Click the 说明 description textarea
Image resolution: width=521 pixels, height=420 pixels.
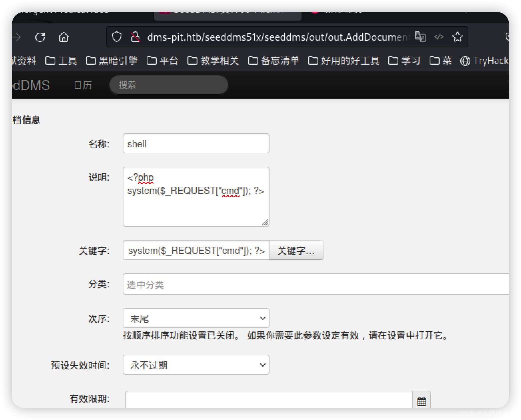tap(196, 197)
